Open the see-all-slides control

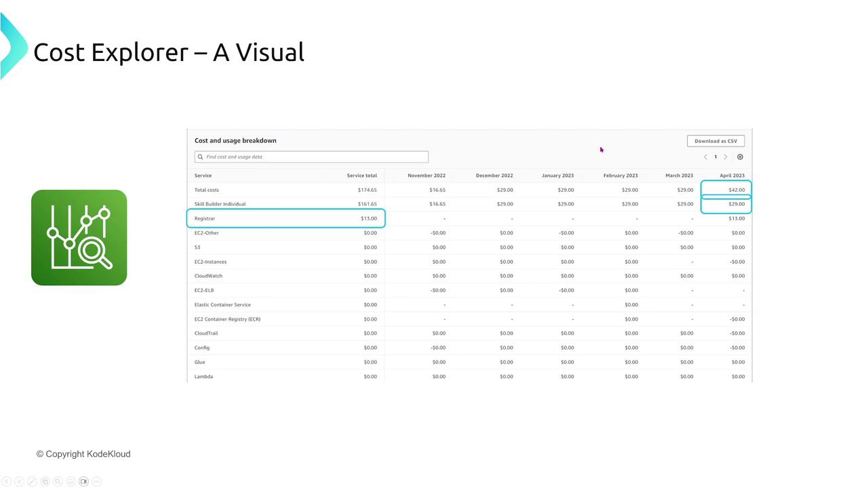tap(45, 481)
